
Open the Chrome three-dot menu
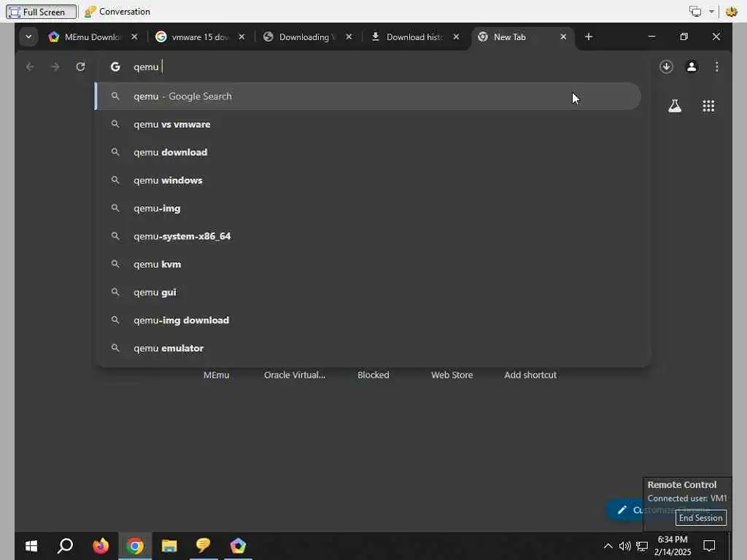click(x=716, y=66)
